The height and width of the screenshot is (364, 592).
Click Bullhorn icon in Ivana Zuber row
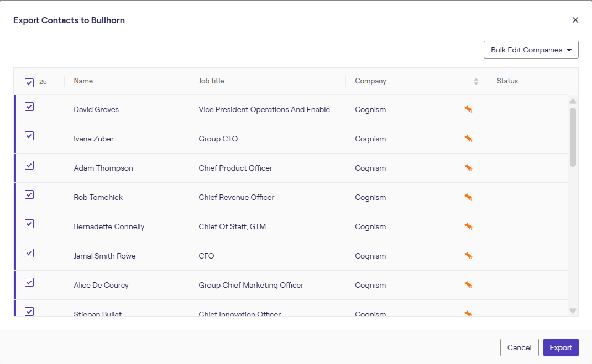[468, 139]
